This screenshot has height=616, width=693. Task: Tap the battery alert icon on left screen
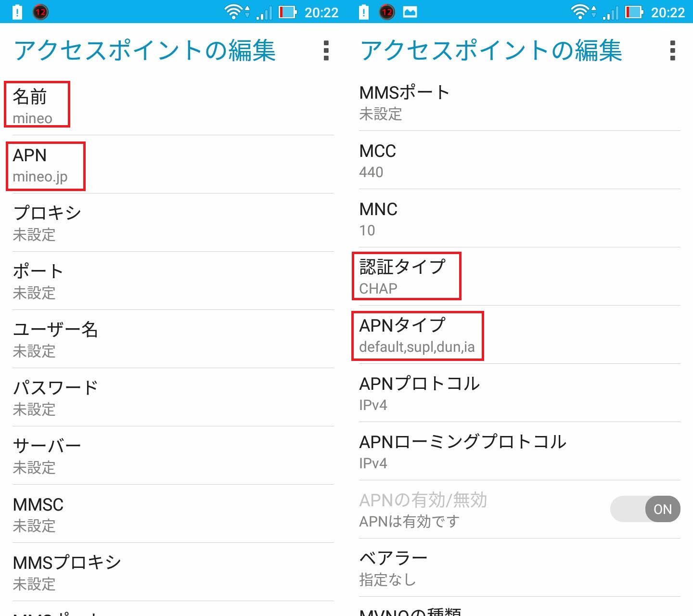(x=17, y=12)
